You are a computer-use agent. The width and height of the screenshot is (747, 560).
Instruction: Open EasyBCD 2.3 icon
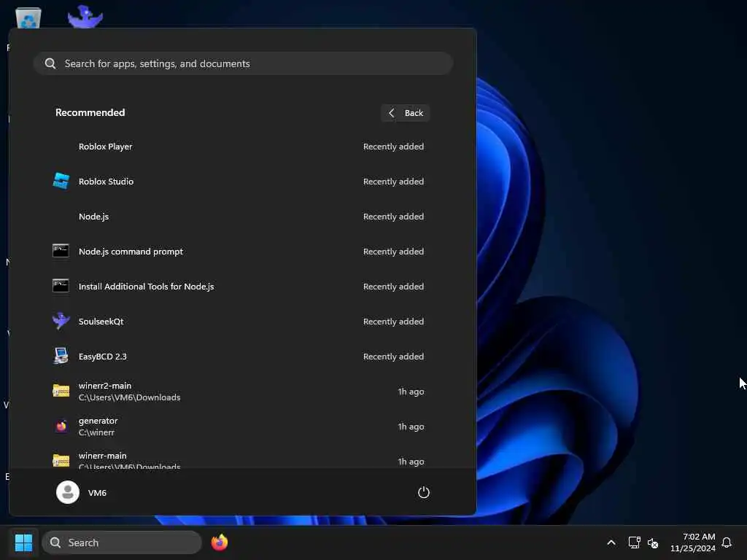[x=61, y=356]
